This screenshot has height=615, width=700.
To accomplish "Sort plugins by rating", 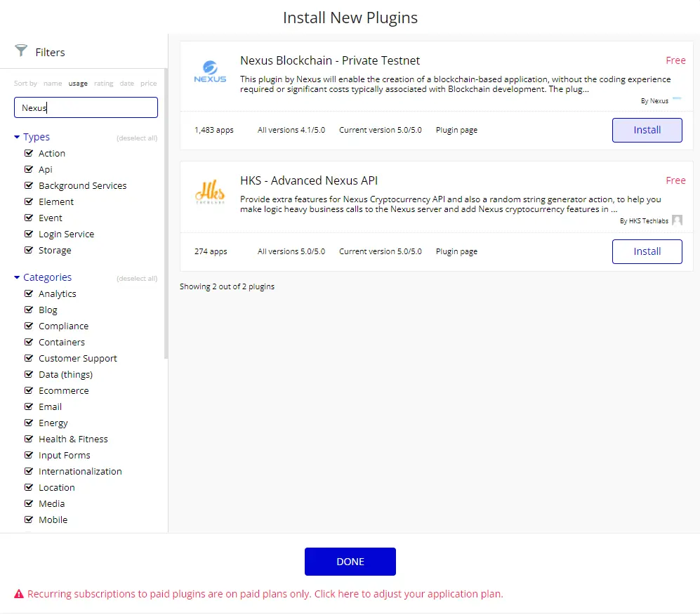I will coord(104,83).
